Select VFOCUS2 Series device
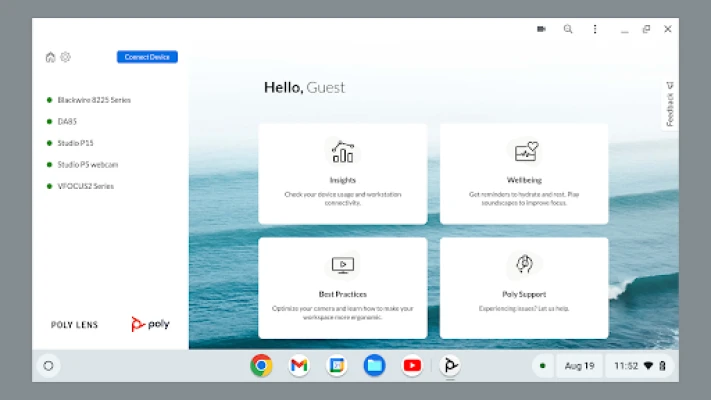The image size is (711, 400). click(x=85, y=186)
